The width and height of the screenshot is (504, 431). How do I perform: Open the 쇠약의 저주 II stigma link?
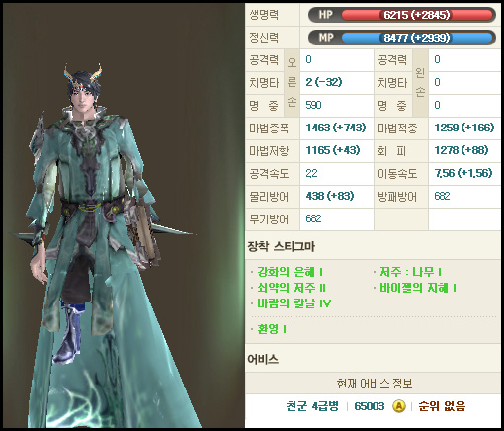292,288
